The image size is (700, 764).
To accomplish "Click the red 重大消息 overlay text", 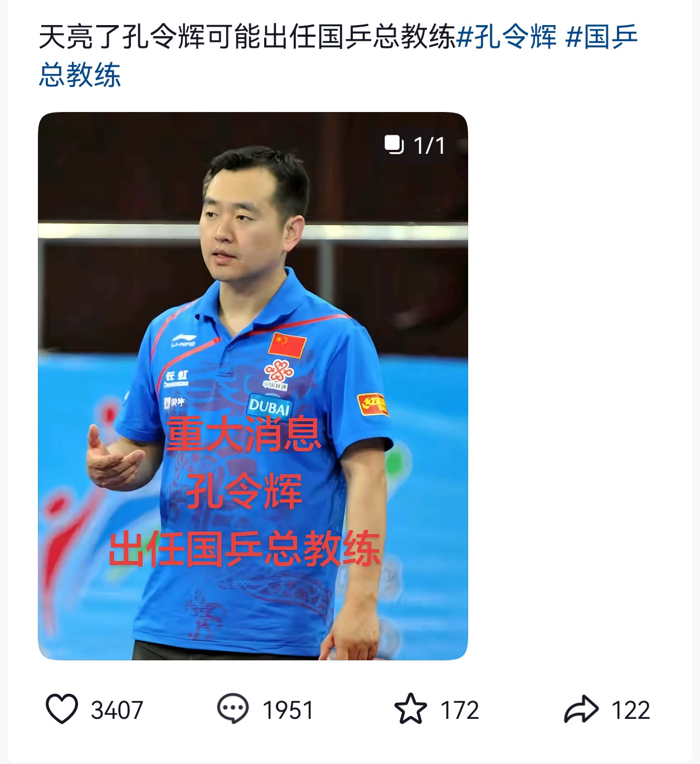I will pyautogui.click(x=244, y=434).
